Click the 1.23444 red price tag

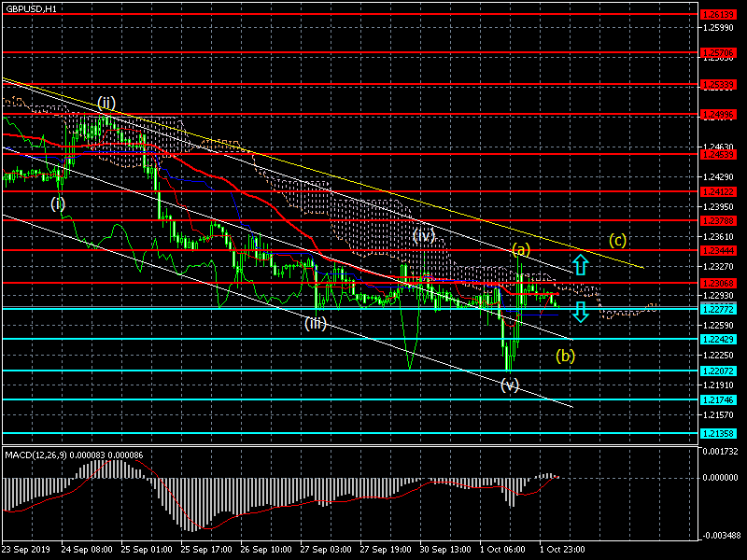pyautogui.click(x=718, y=251)
